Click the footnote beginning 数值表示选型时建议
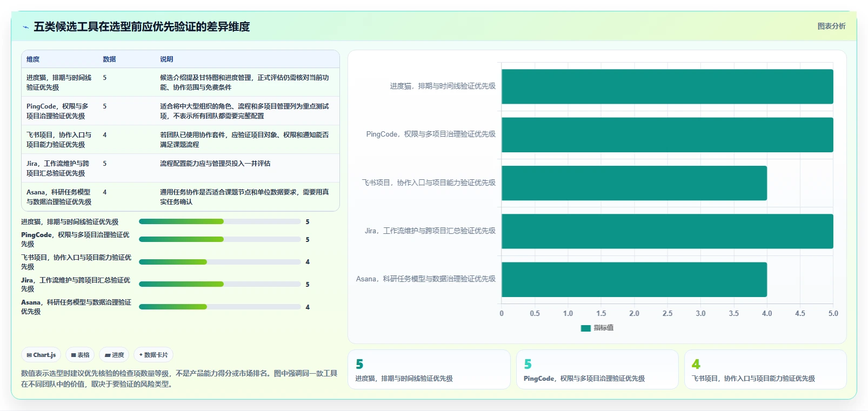The image size is (868, 411). point(179,379)
